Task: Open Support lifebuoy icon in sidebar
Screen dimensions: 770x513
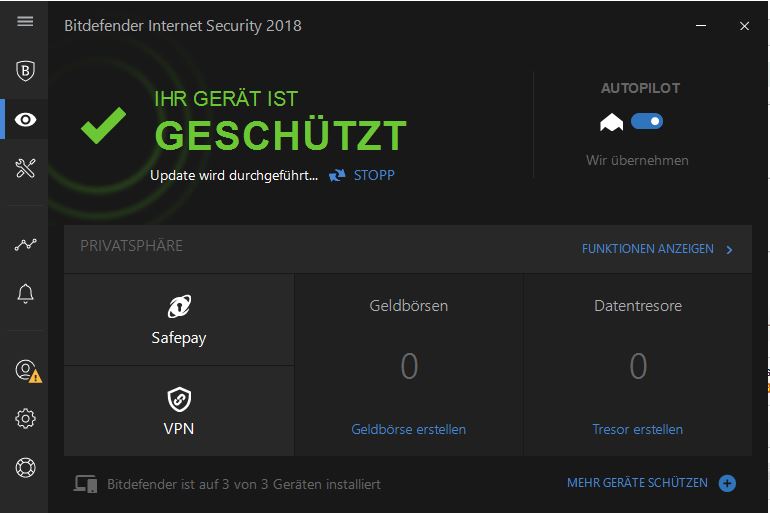Action: (x=25, y=467)
